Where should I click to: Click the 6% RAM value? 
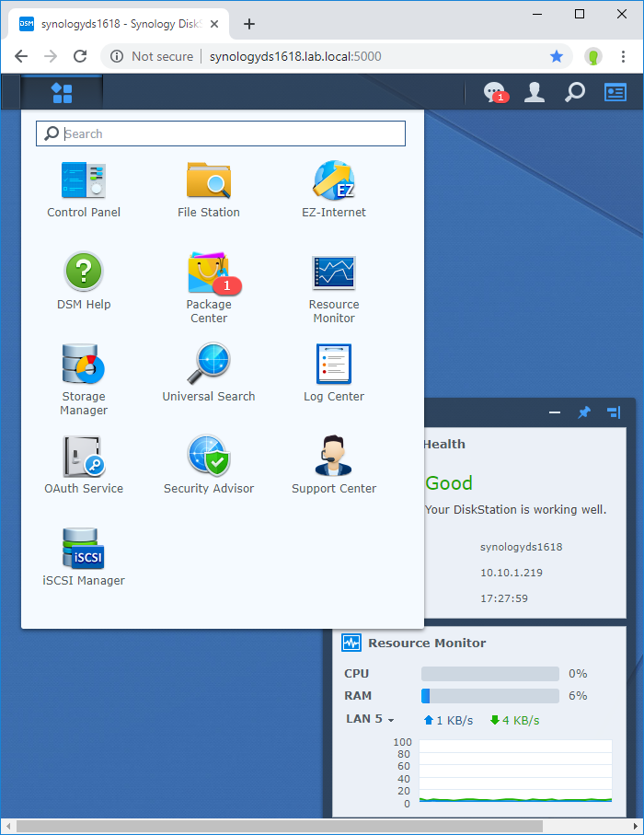click(x=578, y=696)
